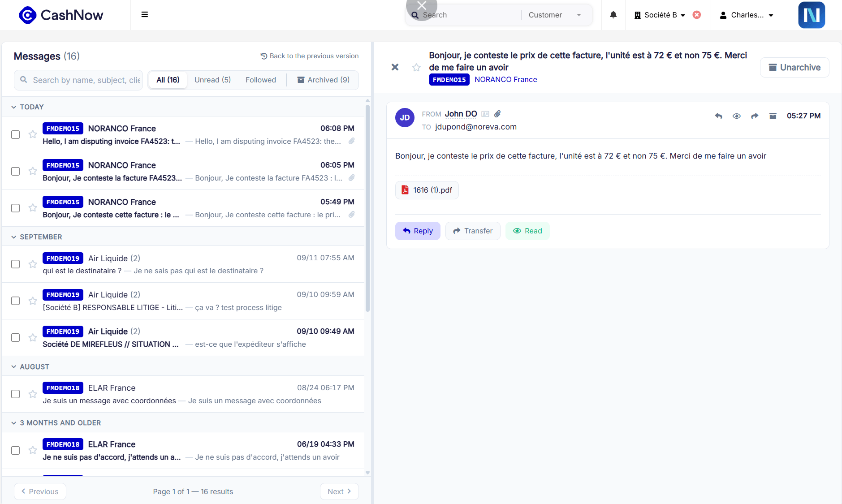Click the contact card icon next to John DO
This screenshot has height=504, width=842.
485,114
